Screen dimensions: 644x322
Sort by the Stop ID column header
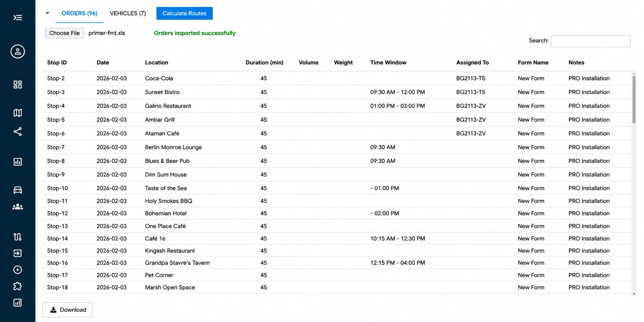tap(57, 62)
